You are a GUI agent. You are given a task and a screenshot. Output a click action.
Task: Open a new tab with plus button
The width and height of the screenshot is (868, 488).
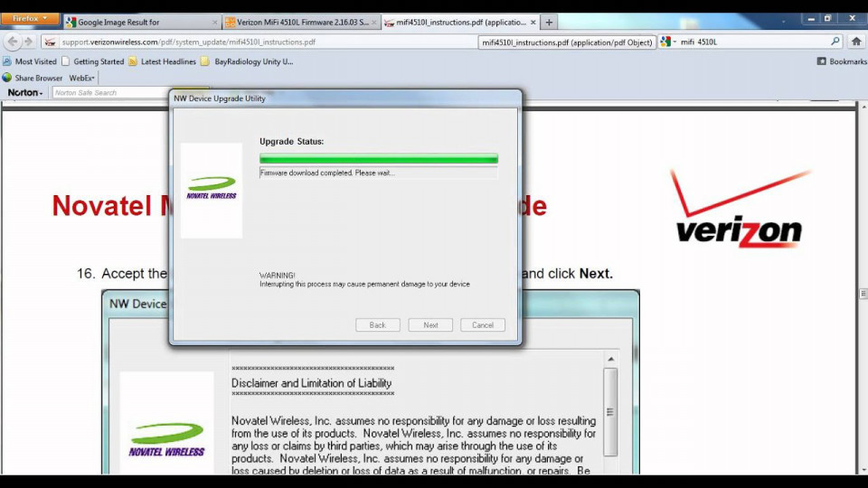[549, 22]
